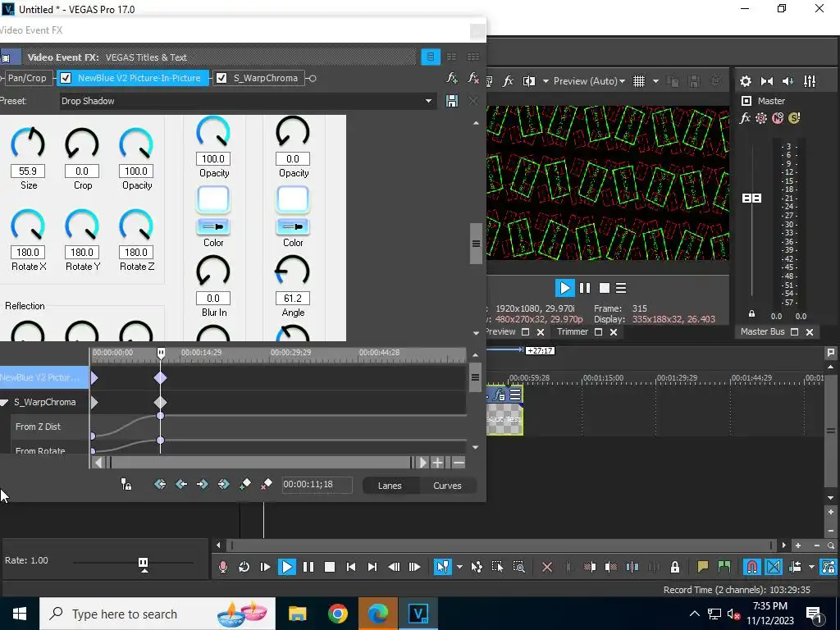Go to last keyframe
Viewport: 840px width, 630px height.
pos(223,484)
